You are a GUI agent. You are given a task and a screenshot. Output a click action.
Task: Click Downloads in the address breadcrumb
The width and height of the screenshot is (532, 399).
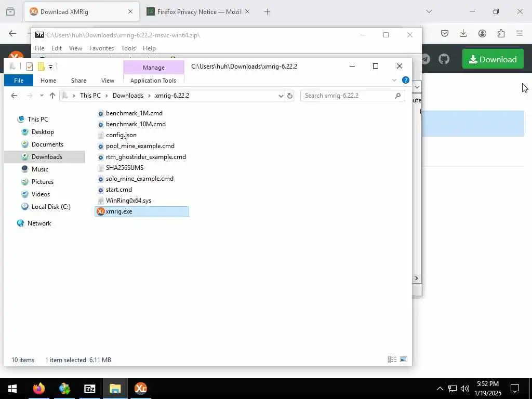(128, 96)
